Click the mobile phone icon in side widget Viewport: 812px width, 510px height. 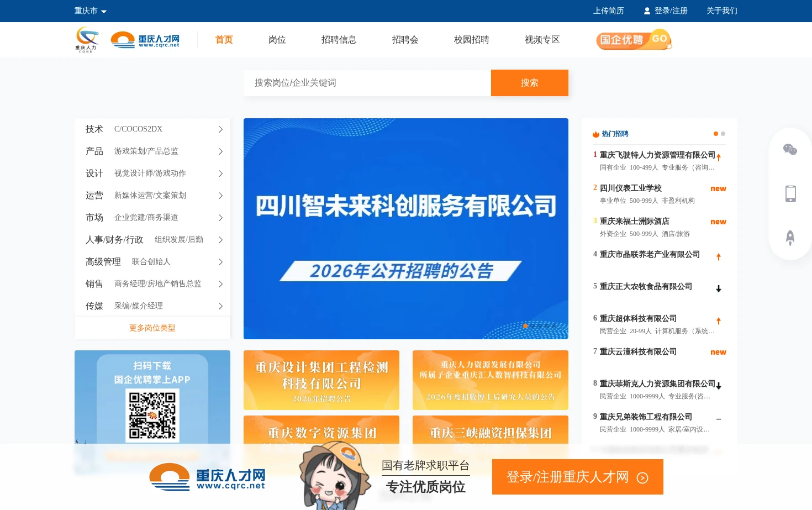click(790, 194)
